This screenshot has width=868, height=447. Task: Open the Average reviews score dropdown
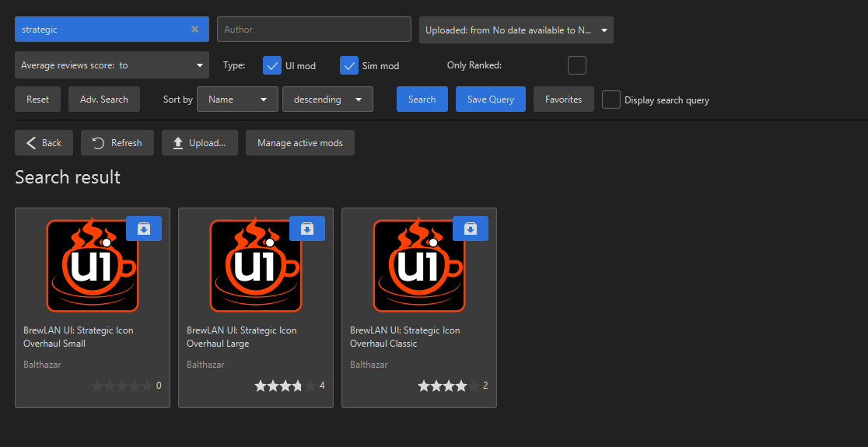[112, 65]
